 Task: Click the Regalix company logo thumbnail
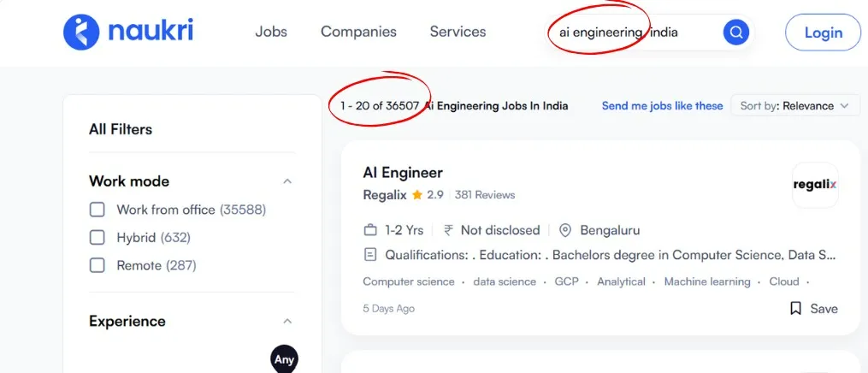point(814,185)
